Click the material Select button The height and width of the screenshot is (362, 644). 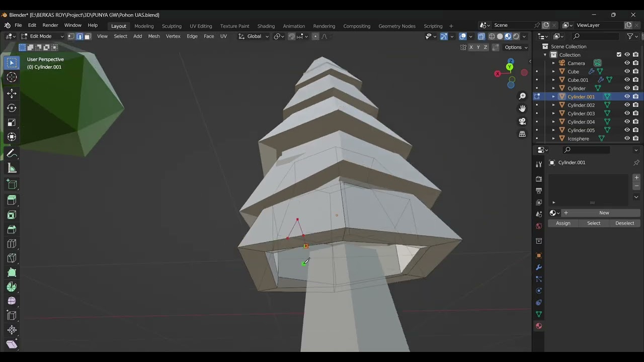pos(594,223)
